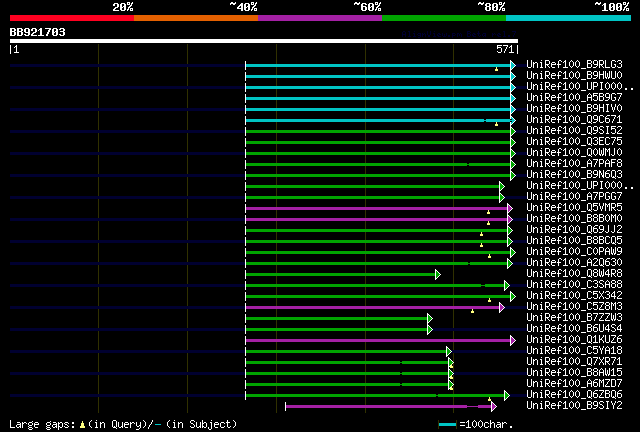Select the UniRef100_C5X342 label

[574, 296]
